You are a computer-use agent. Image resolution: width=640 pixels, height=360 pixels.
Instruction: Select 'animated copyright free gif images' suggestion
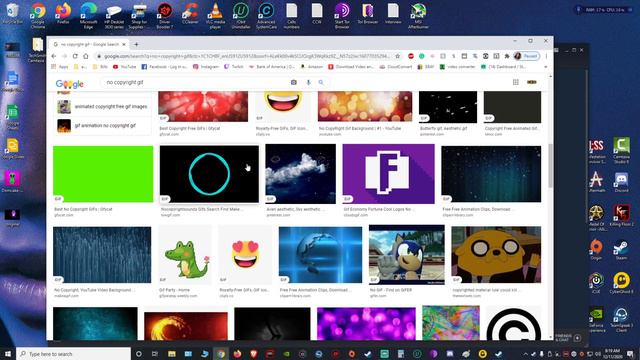tap(103, 107)
